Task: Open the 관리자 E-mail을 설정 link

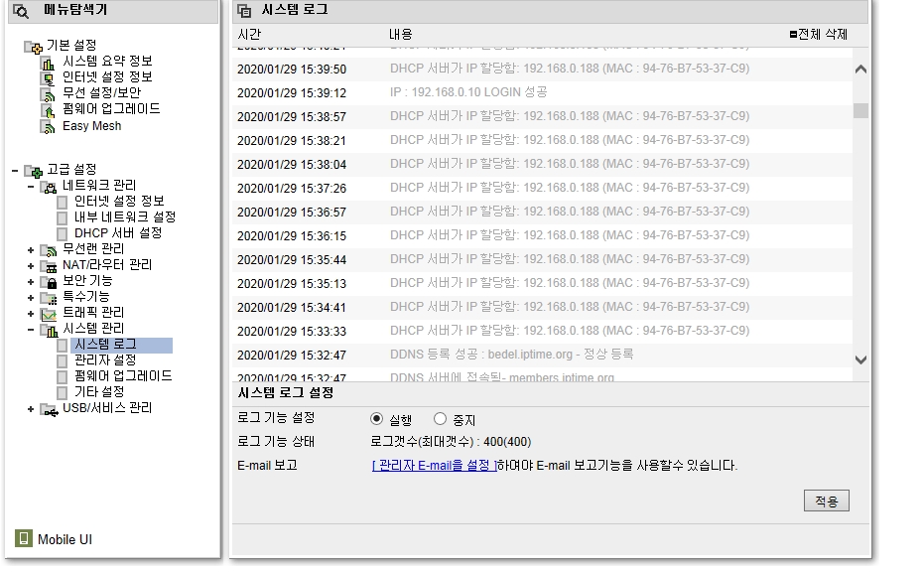Action: 435,466
